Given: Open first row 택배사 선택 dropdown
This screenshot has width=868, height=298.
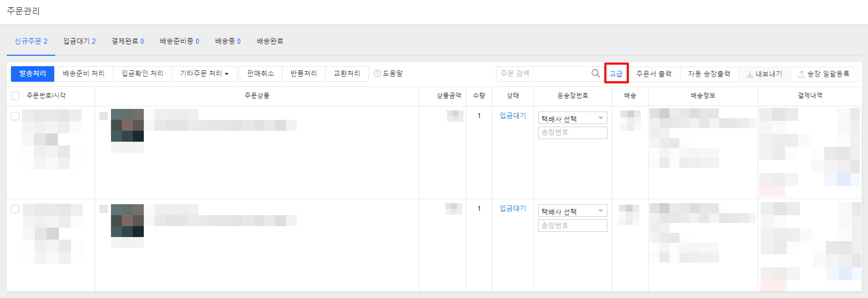Looking at the screenshot, I should (572, 118).
